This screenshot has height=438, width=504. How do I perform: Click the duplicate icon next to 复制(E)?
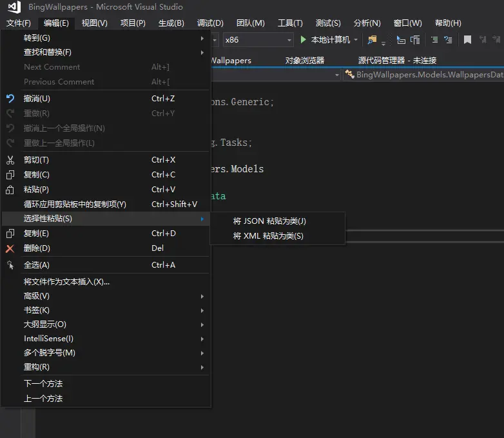(x=10, y=234)
